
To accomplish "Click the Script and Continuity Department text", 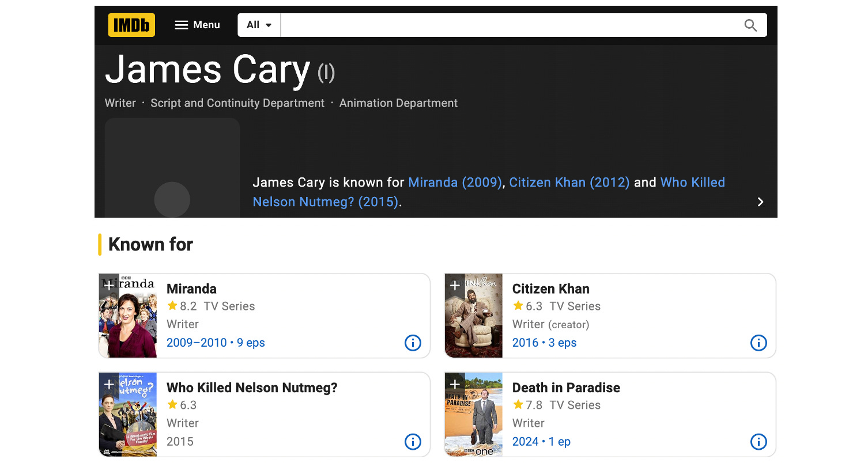I will [x=237, y=103].
